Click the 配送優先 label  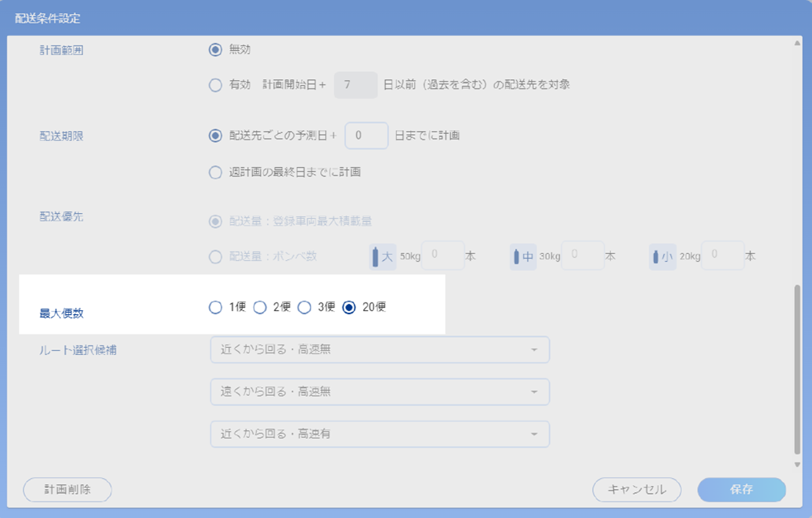(62, 217)
